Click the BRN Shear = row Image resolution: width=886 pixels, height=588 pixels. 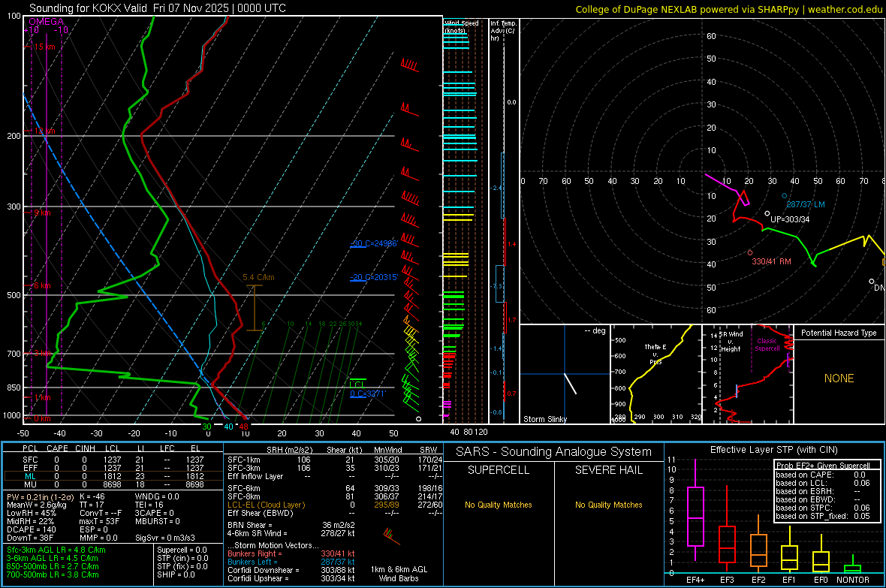click(x=291, y=525)
